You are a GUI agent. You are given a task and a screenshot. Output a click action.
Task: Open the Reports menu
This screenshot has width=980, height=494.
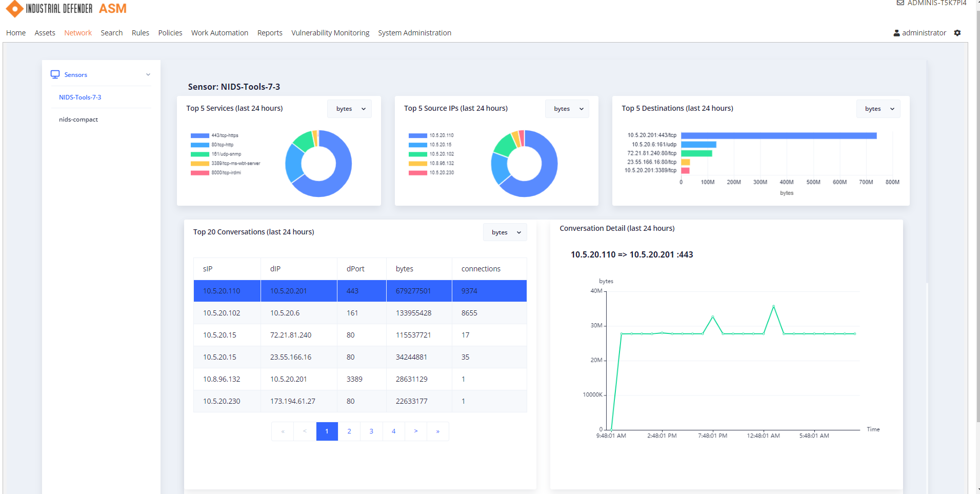pyautogui.click(x=270, y=33)
